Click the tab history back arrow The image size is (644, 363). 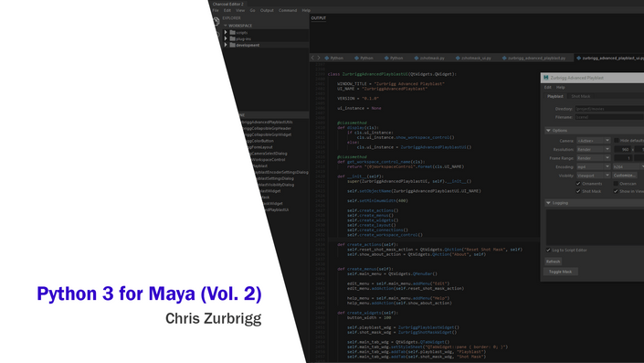[313, 58]
